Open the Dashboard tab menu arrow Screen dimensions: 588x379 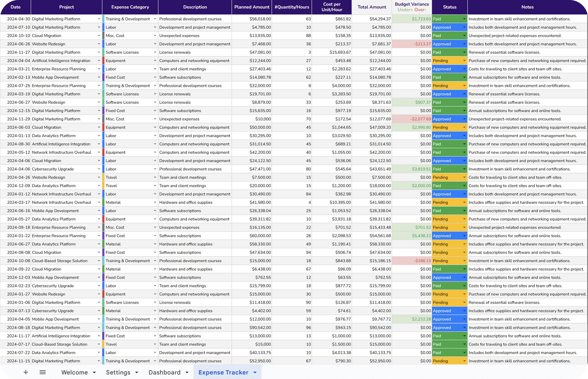pos(187,373)
